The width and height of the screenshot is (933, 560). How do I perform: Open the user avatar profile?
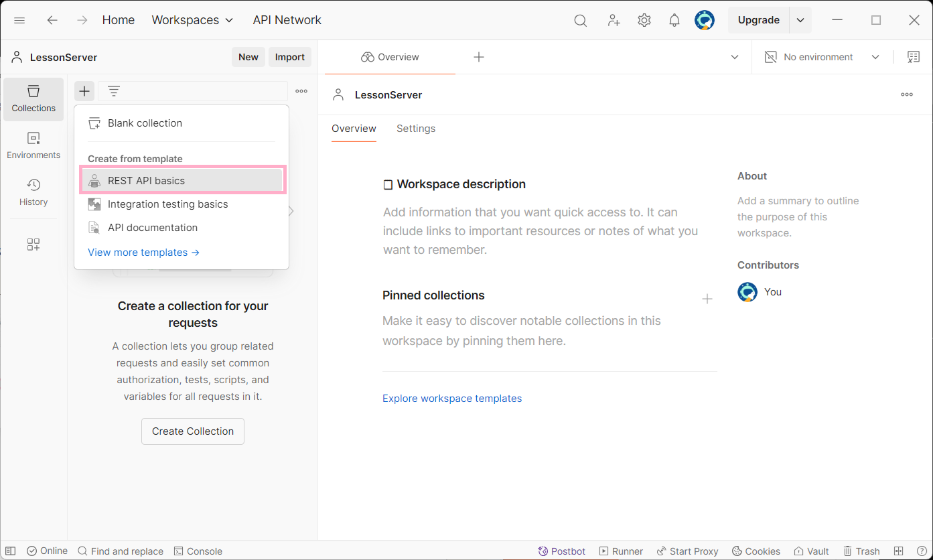[705, 20]
